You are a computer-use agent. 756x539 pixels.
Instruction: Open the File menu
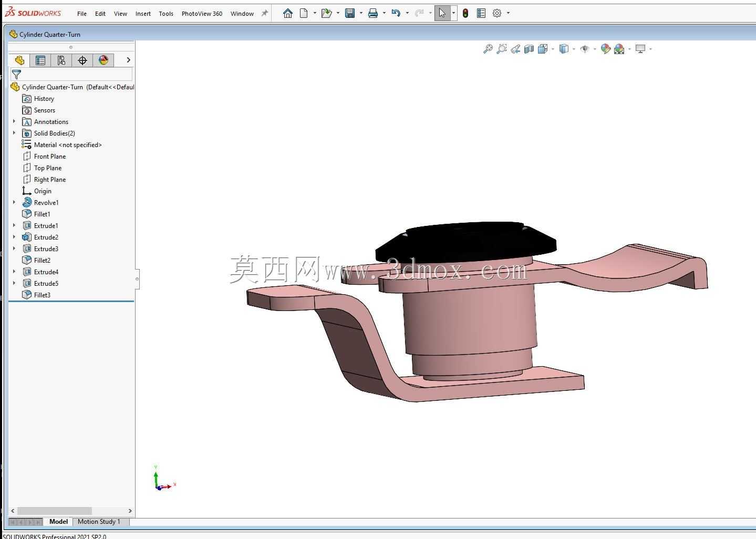[82, 14]
